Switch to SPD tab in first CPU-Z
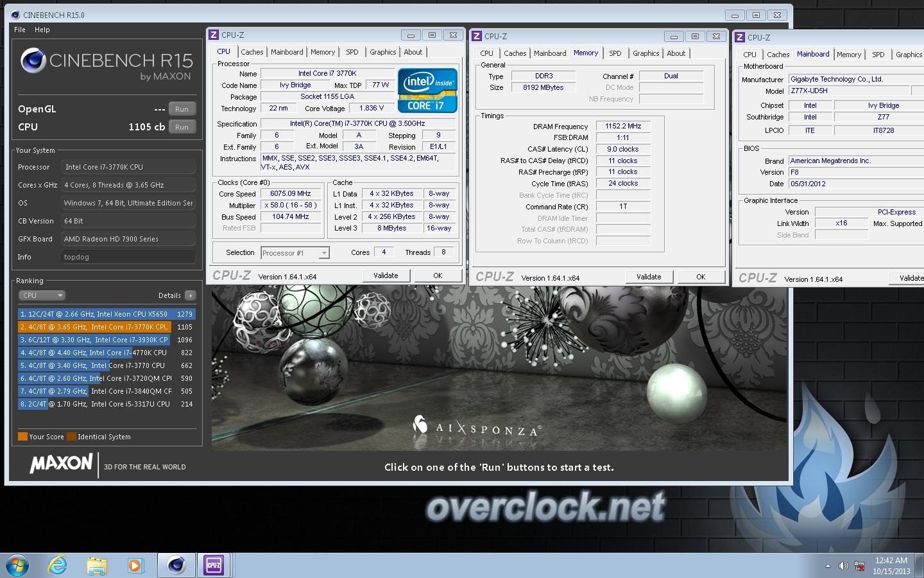 (352, 52)
